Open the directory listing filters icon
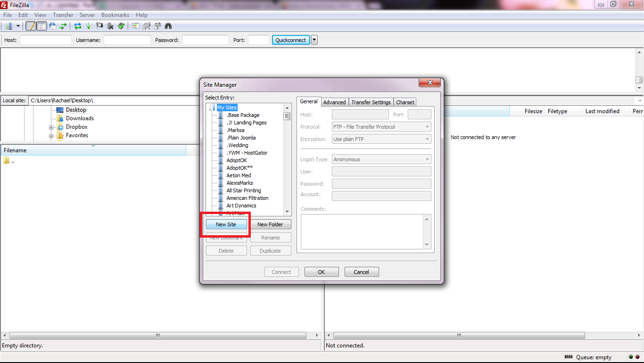This screenshot has height=363, width=644. coord(136,26)
